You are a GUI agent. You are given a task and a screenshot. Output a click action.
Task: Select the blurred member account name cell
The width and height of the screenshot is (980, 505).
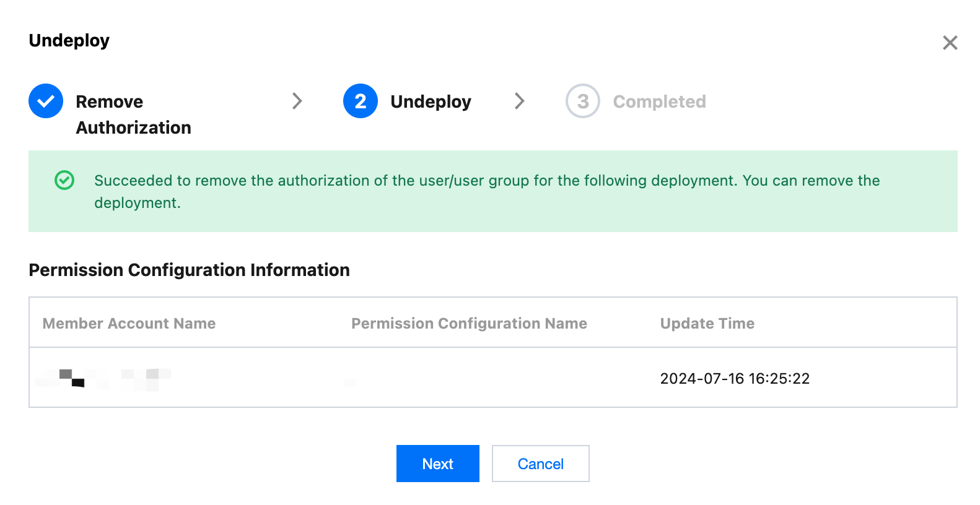click(x=103, y=378)
